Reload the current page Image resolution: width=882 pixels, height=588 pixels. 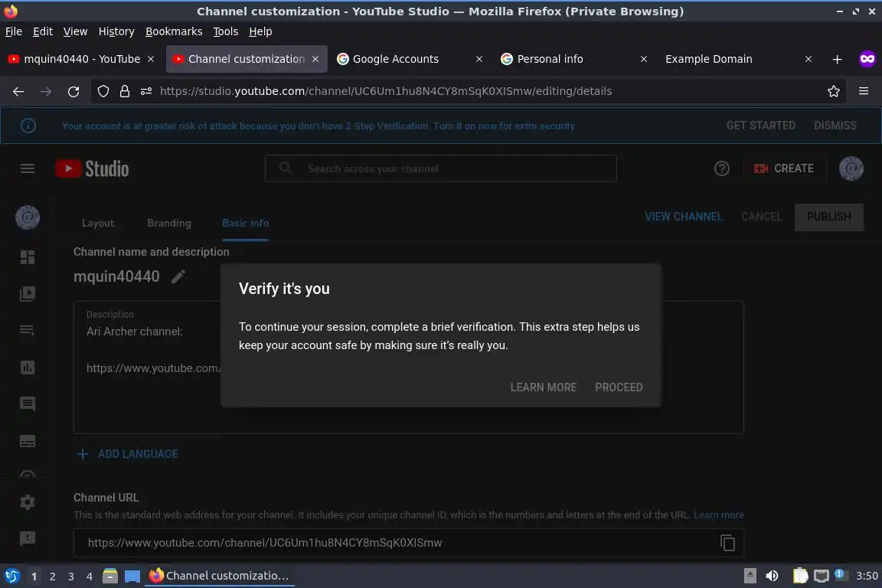(x=73, y=91)
